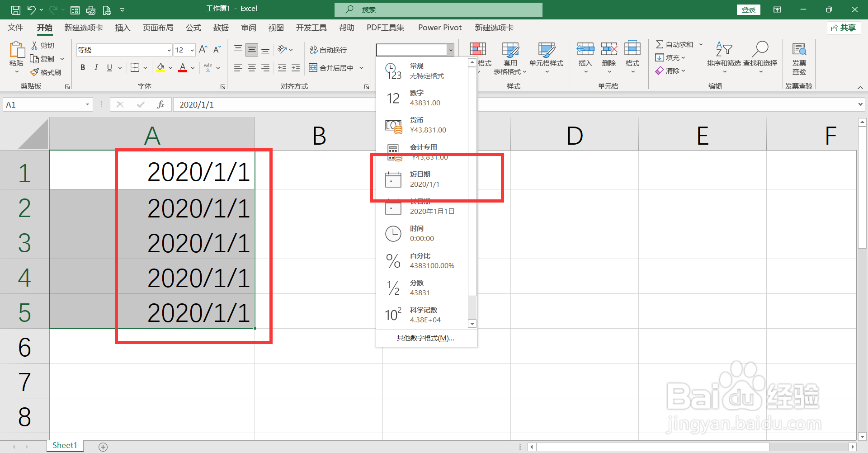This screenshot has height=453, width=868.
Task: Select 时间 time format option
Action: tap(422, 234)
